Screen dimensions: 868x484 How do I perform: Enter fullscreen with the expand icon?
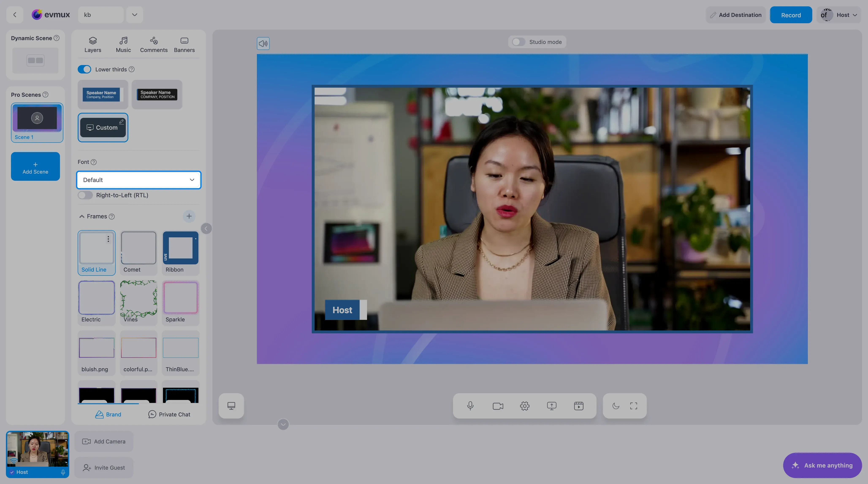tap(633, 406)
